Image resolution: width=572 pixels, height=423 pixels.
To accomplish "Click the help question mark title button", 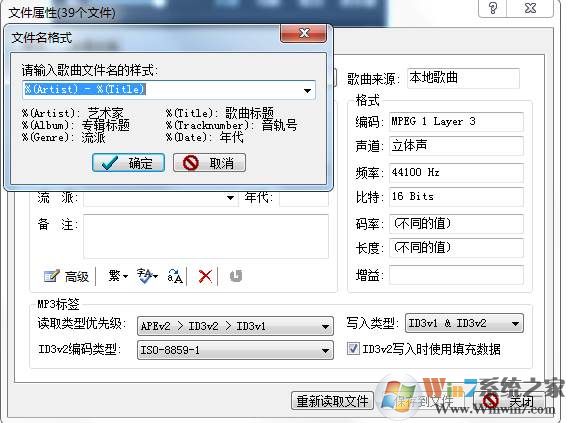I will click(492, 8).
